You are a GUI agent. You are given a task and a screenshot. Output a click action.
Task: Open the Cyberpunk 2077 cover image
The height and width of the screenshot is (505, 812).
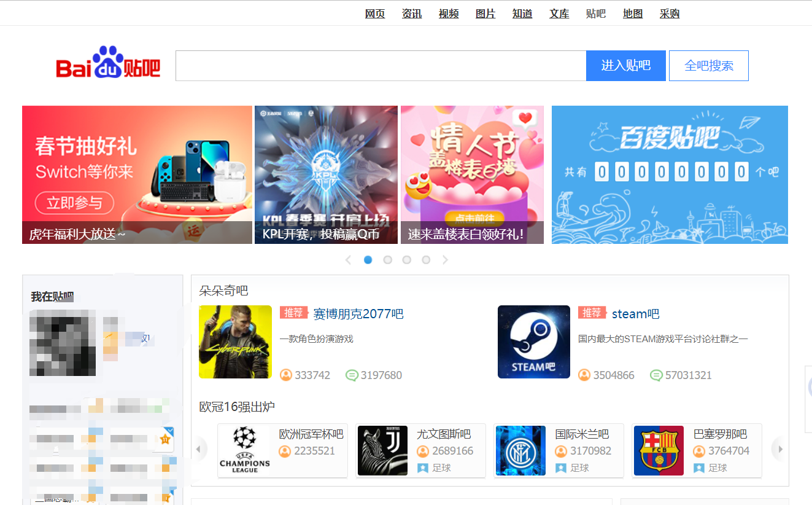(x=235, y=342)
